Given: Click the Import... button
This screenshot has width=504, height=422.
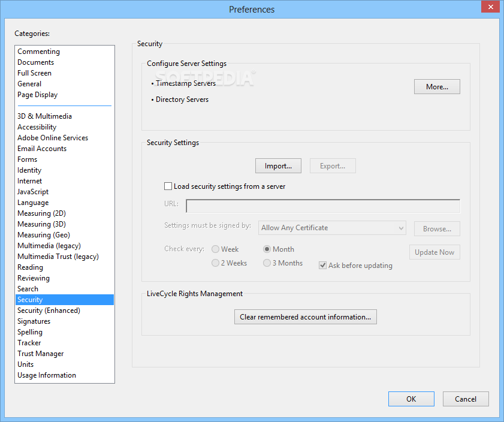Looking at the screenshot, I should click(278, 166).
